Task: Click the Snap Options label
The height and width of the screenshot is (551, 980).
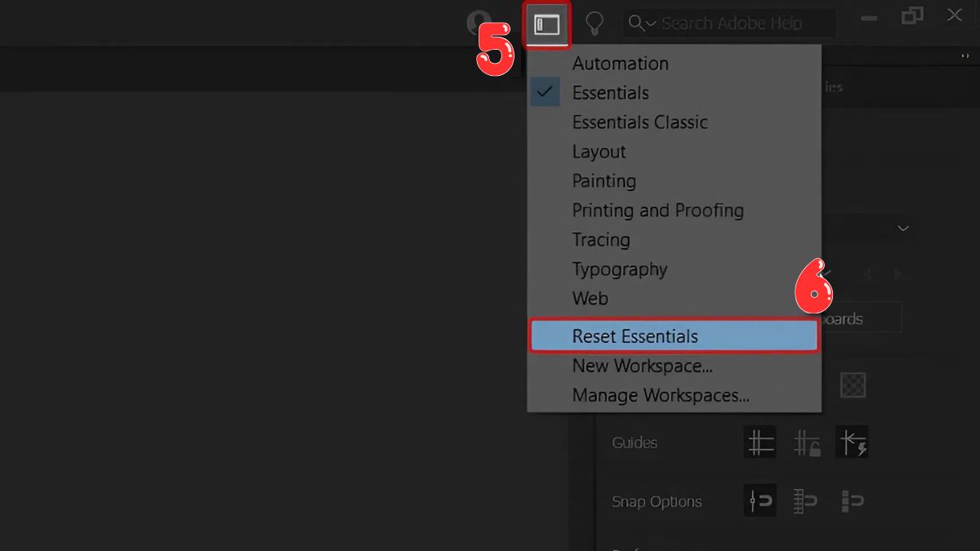Action: point(657,502)
